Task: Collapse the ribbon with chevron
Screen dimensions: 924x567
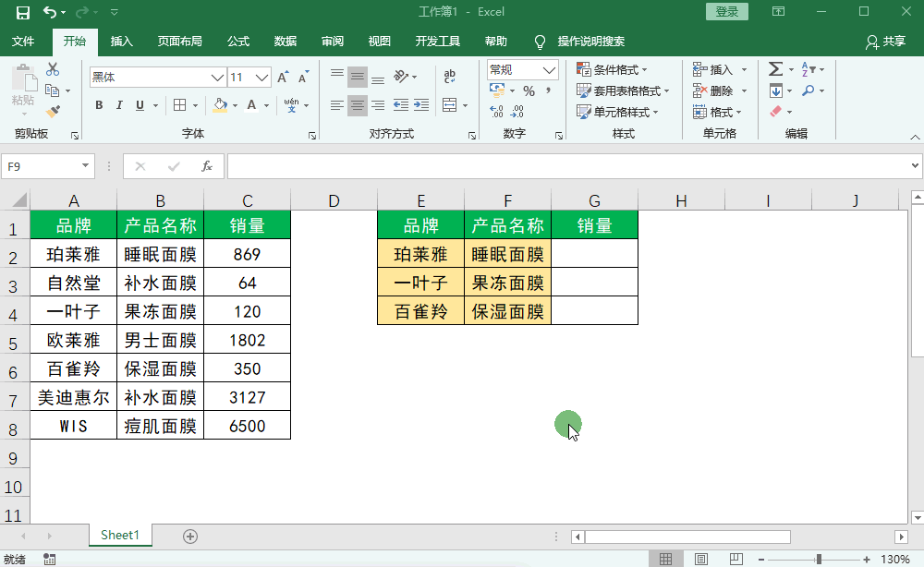Action: pos(915,137)
